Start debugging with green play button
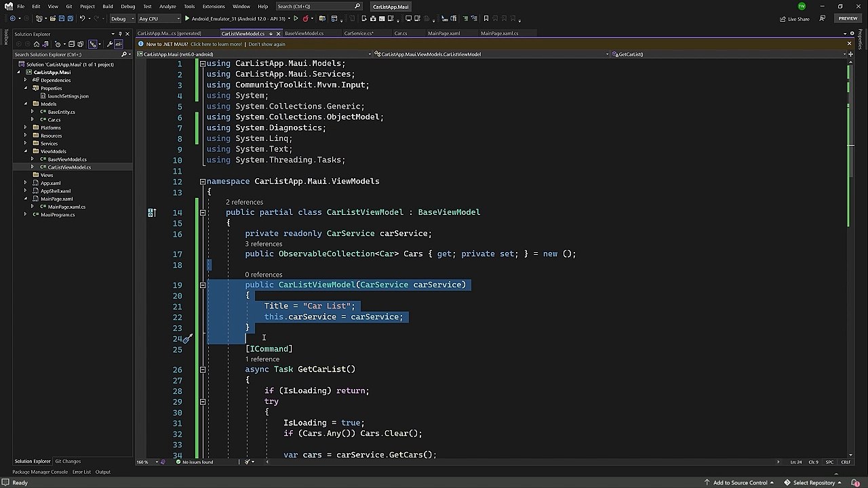868x488 pixels. point(187,18)
